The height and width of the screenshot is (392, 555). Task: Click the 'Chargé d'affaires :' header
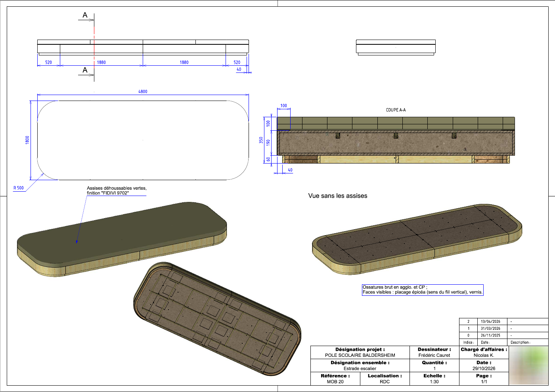pyautogui.click(x=484, y=349)
